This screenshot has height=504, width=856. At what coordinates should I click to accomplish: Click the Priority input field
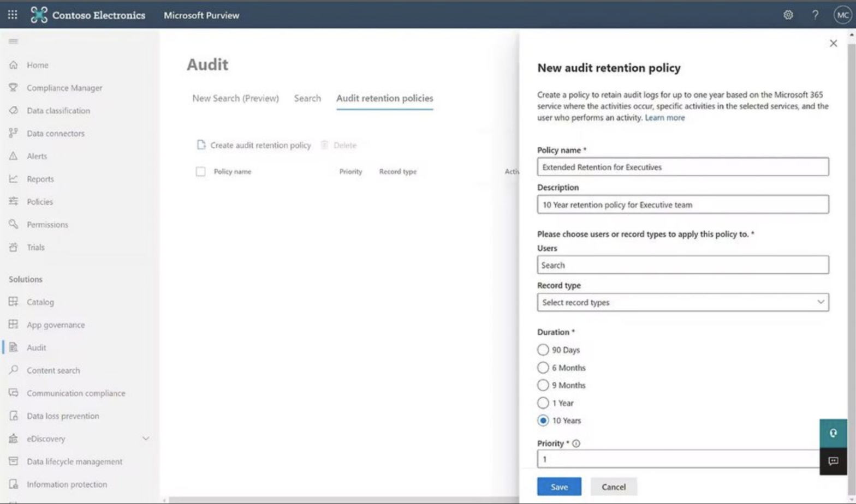click(678, 459)
